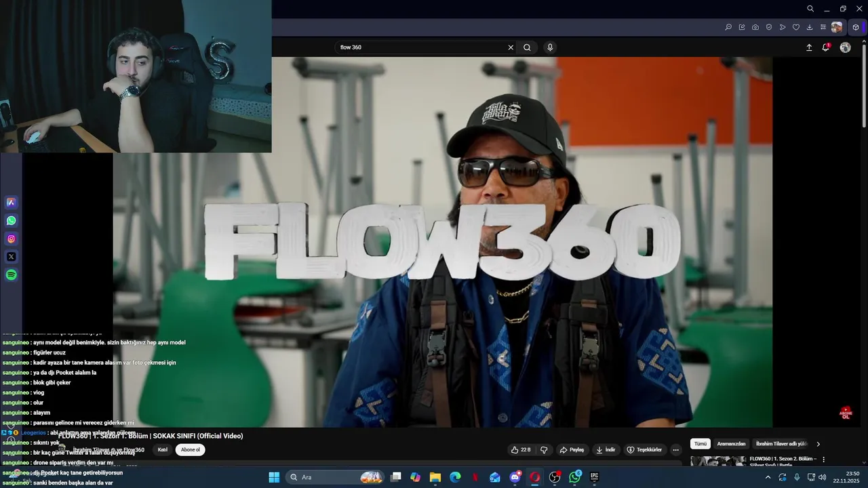Open WhatsApp from the taskbar
Image resolution: width=868 pixels, height=488 pixels.
tap(575, 477)
